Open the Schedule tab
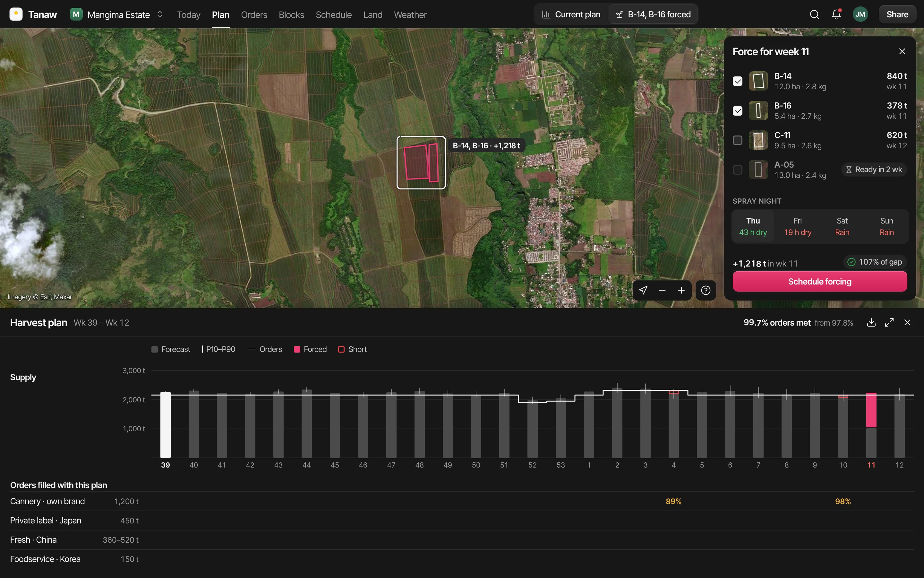This screenshot has width=924, height=578. coord(334,14)
